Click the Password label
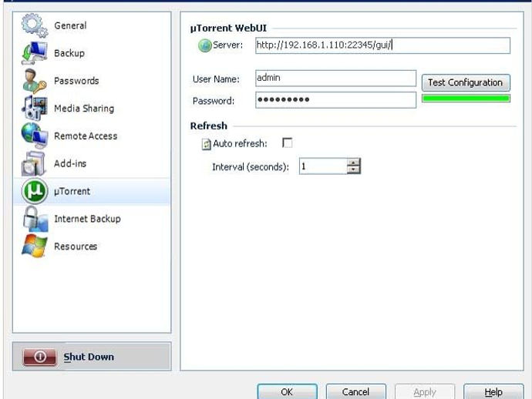 pos(214,101)
